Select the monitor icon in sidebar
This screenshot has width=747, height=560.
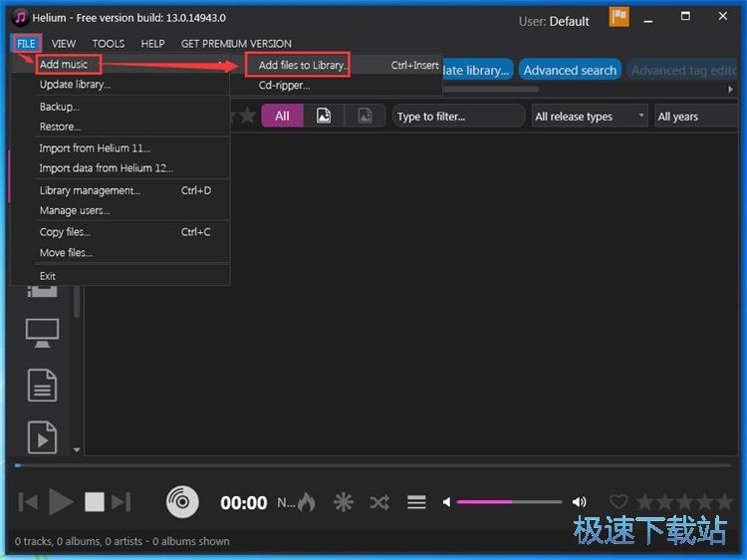42,334
